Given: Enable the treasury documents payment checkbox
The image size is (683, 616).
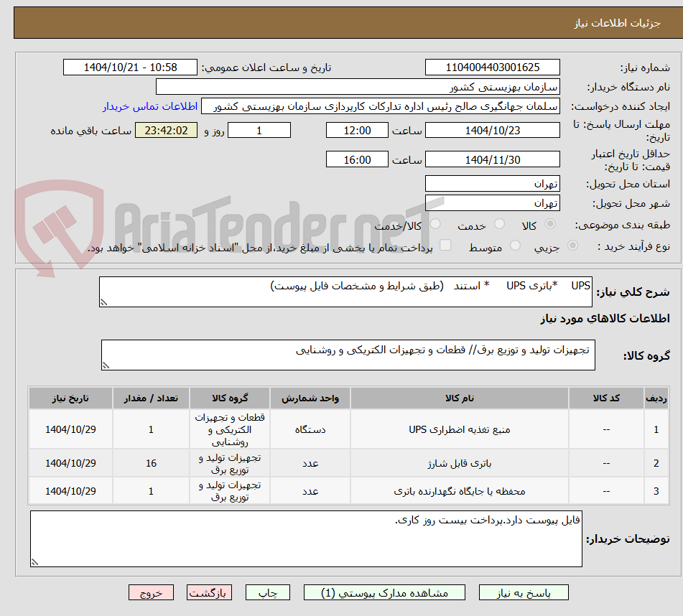Looking at the screenshot, I should (x=446, y=244).
